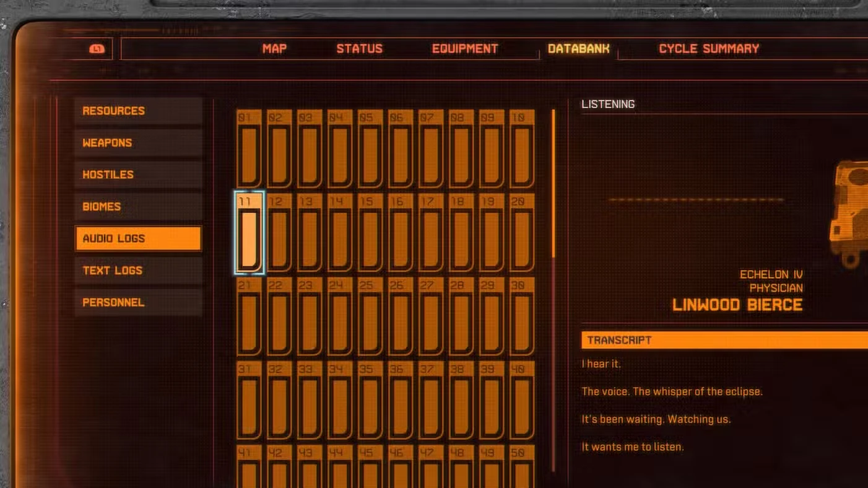Click the LISTENING status label
The image size is (868, 488).
coord(608,104)
